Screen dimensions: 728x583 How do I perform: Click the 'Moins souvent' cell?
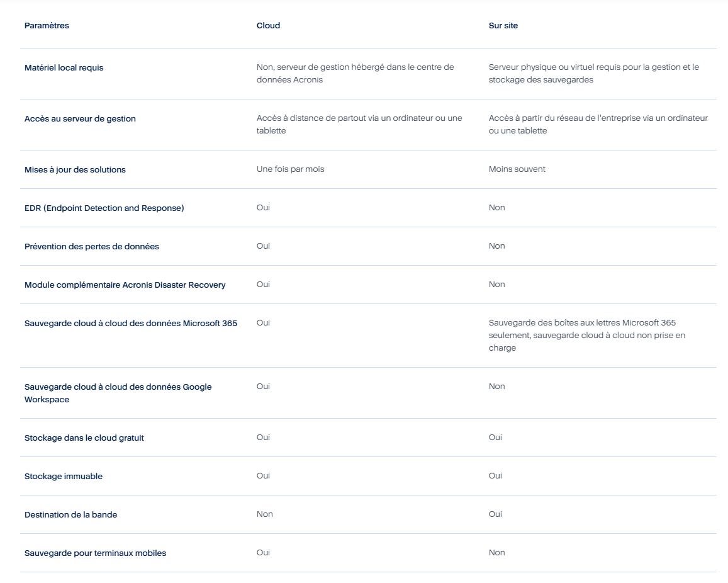point(517,169)
